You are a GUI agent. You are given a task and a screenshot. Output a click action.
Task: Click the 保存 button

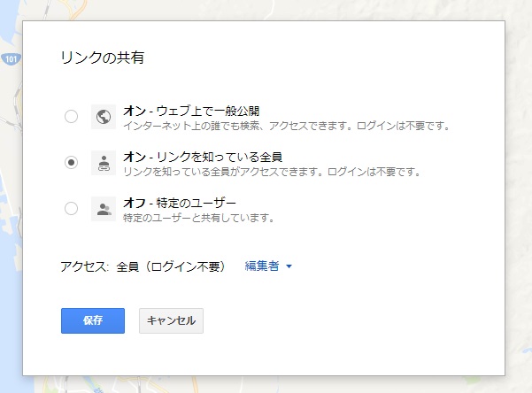(x=93, y=320)
